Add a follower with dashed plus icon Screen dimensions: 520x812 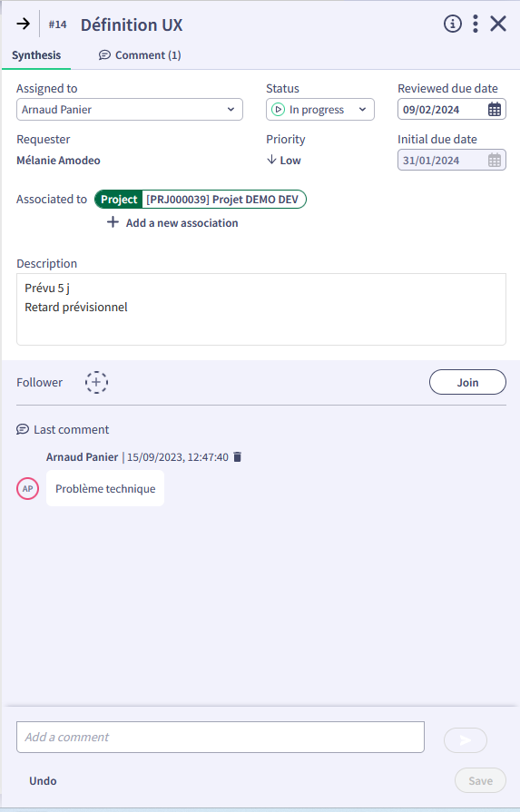pos(96,382)
